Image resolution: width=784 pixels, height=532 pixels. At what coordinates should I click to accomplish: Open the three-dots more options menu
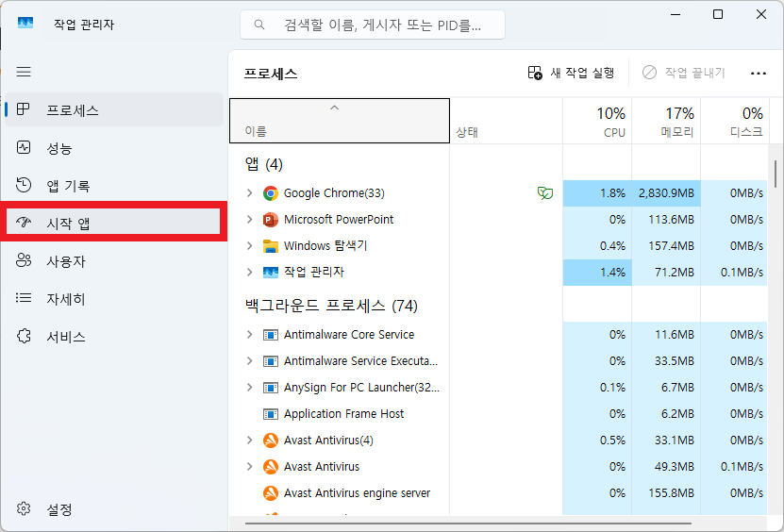tap(759, 73)
